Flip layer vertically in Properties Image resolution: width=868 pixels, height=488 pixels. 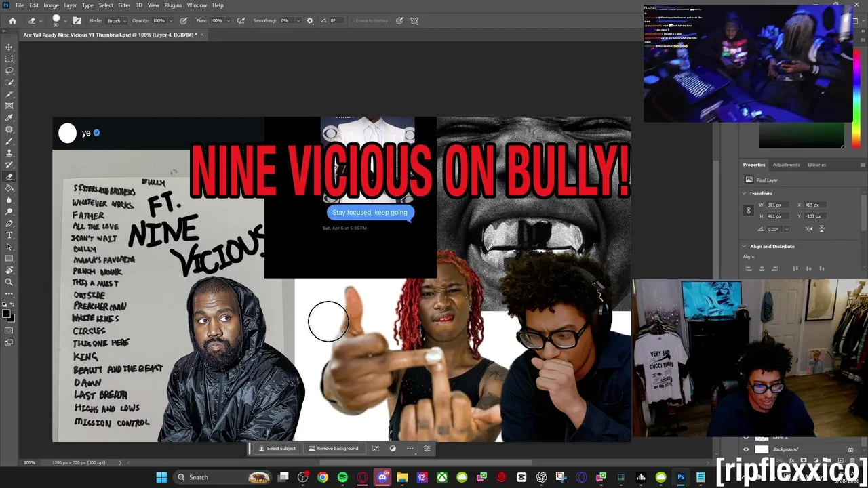821,229
